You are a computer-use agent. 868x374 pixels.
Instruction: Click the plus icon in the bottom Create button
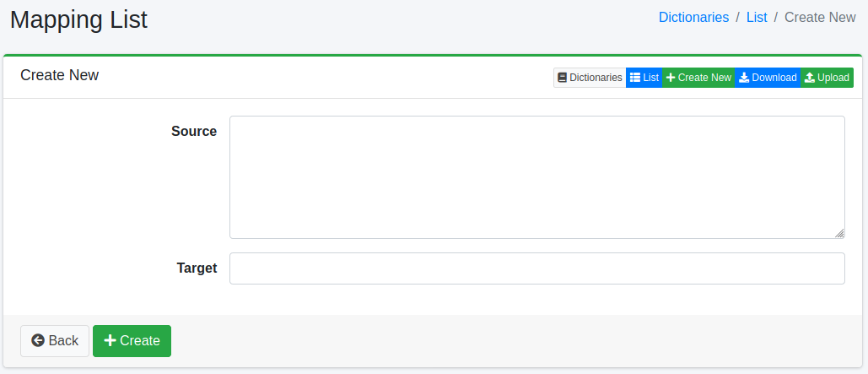tap(110, 341)
